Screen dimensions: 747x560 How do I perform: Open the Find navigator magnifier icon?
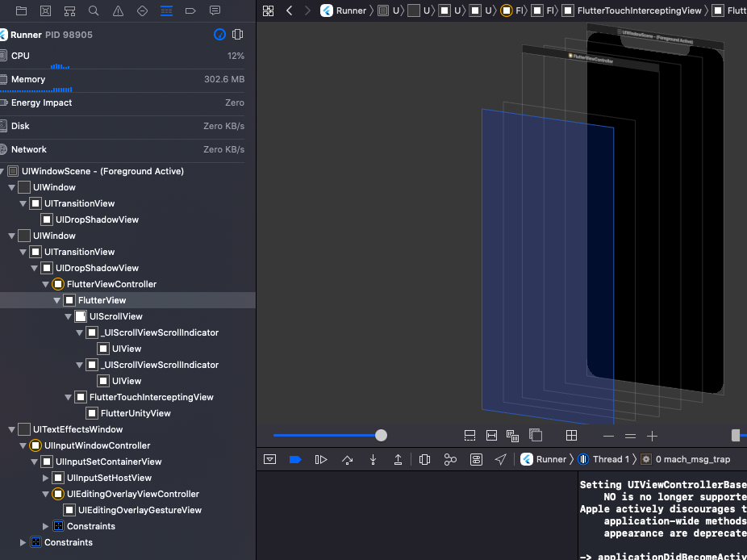point(94,10)
